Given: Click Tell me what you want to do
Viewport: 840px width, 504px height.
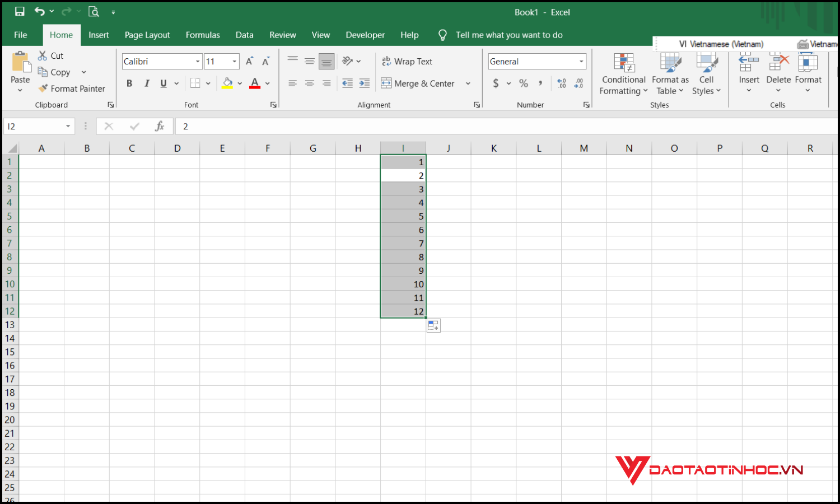Looking at the screenshot, I should pyautogui.click(x=508, y=35).
